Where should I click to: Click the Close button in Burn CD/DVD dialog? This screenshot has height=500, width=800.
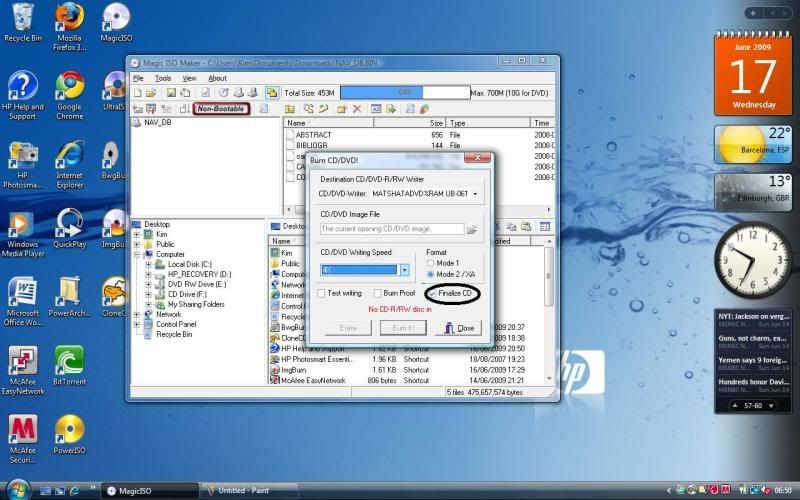[459, 328]
